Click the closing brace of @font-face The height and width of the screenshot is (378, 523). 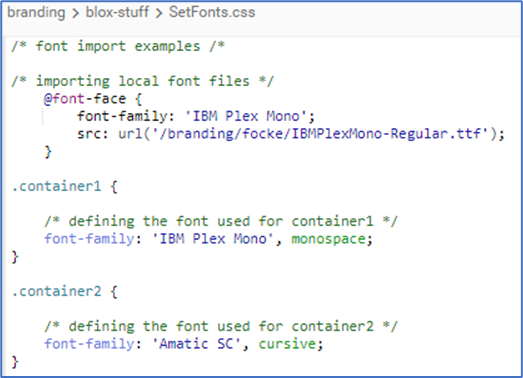(x=48, y=152)
